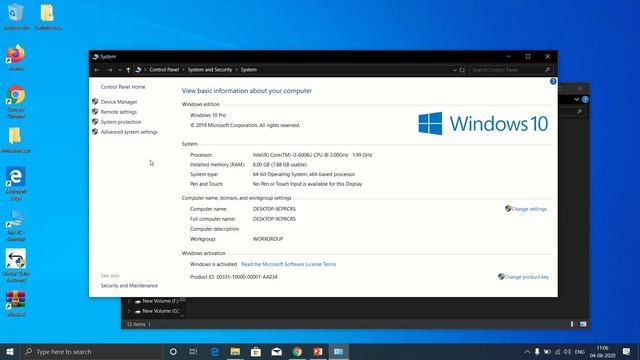Viewport: 640px width, 360px height.
Task: Open the recent locations dropdown arrow
Action: pos(120,70)
